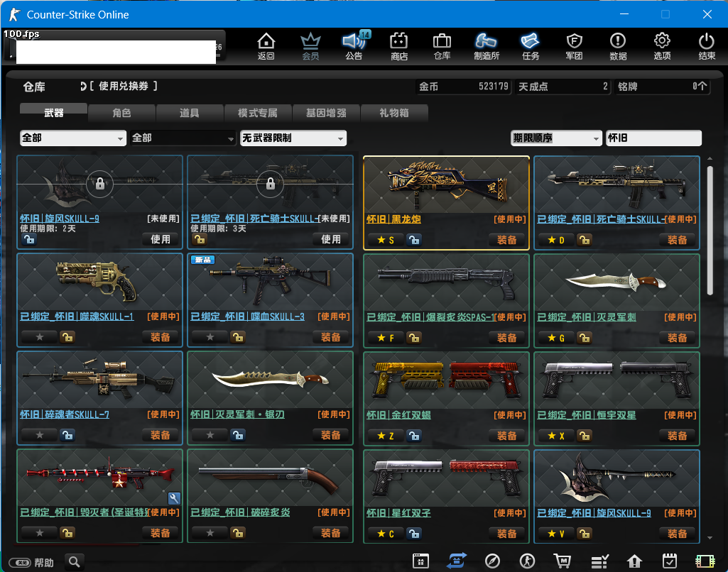Open the 选项 options gear icon
Image resolution: width=728 pixels, height=572 pixels.
pos(662,46)
